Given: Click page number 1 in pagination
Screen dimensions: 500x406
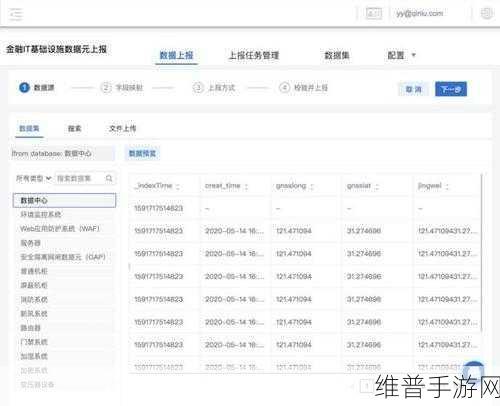Looking at the screenshot, I should 366,386.
